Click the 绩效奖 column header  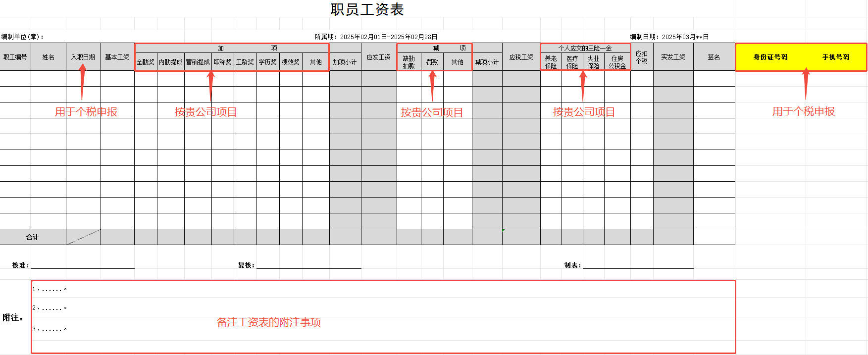point(291,62)
